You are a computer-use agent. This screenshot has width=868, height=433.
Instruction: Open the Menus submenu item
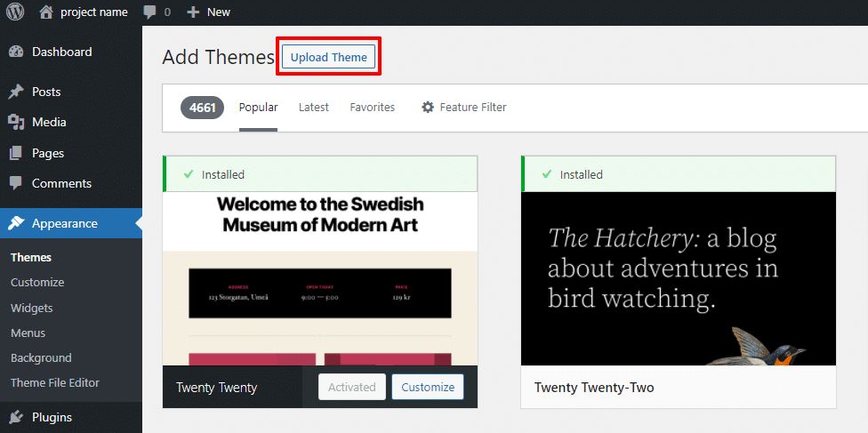[28, 333]
